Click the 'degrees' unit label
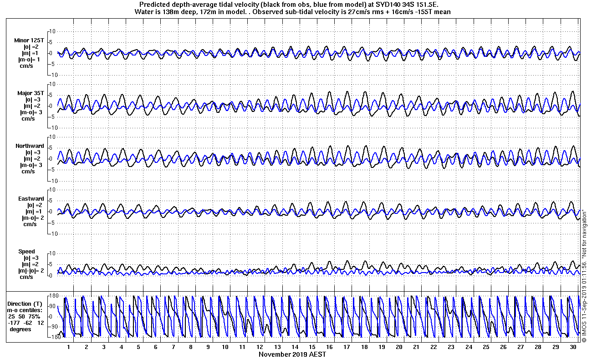 (x=20, y=329)
